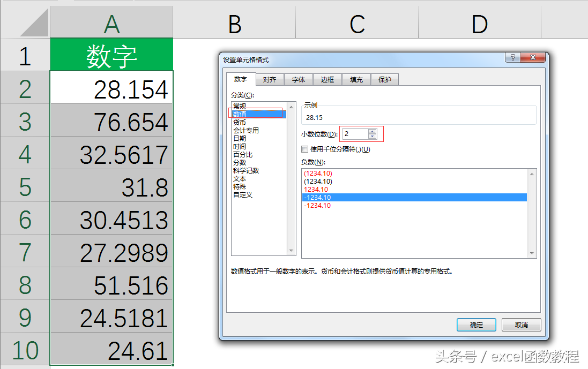Image resolution: width=588 pixels, height=369 pixels.
Task: Choose red -1234.10 negative format
Action: 414,205
